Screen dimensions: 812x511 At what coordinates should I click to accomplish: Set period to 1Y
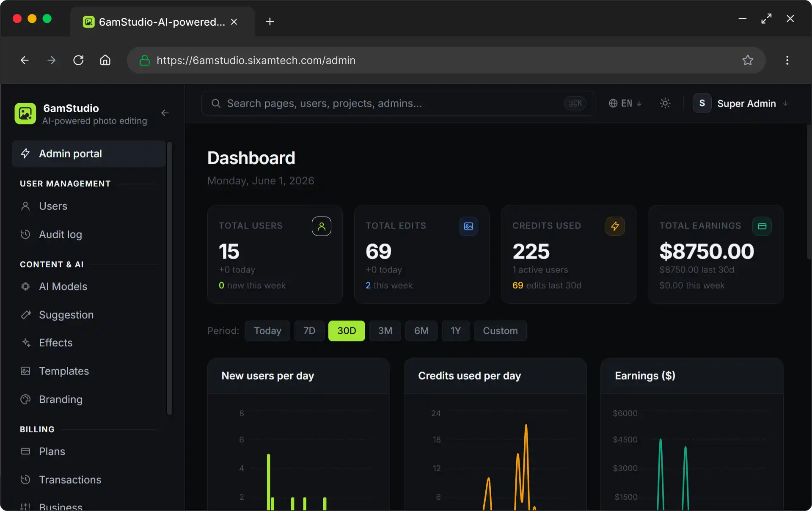(x=456, y=331)
